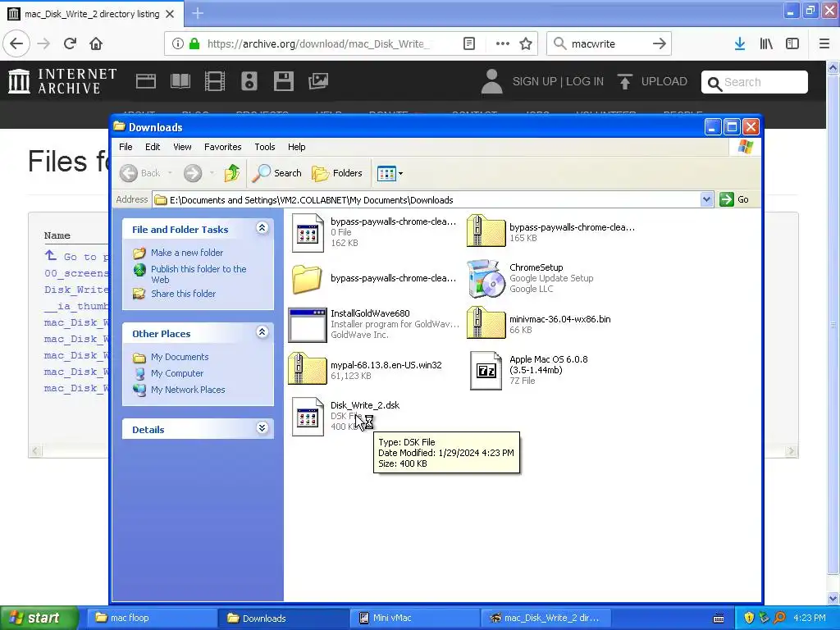
Task: Select the bypass-paywalls 162 KB file icon
Action: (x=308, y=232)
